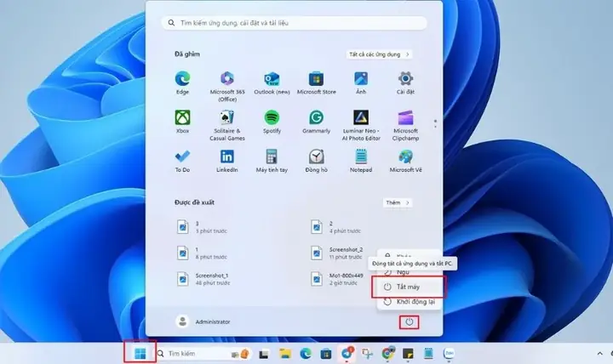The width and height of the screenshot is (613, 364).
Task: Open Luminar Neo AI Photo Editor
Action: coord(361,125)
